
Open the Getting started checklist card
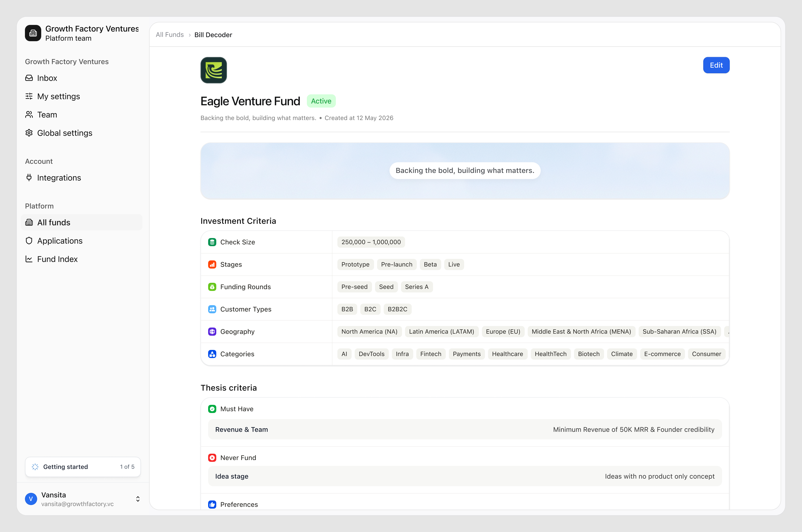point(83,467)
